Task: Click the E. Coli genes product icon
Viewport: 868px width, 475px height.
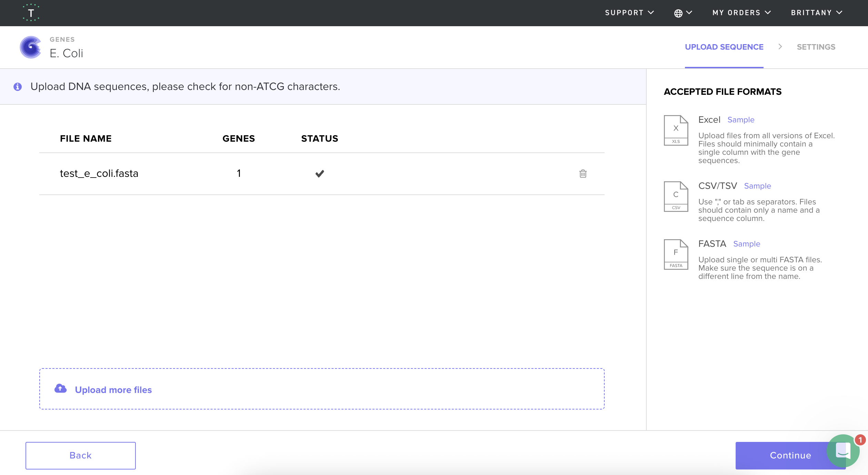Action: 31,47
